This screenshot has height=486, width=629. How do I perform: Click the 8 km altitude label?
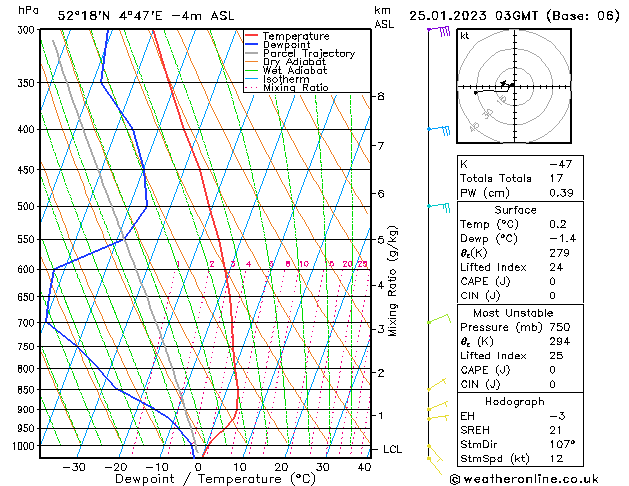point(381,96)
